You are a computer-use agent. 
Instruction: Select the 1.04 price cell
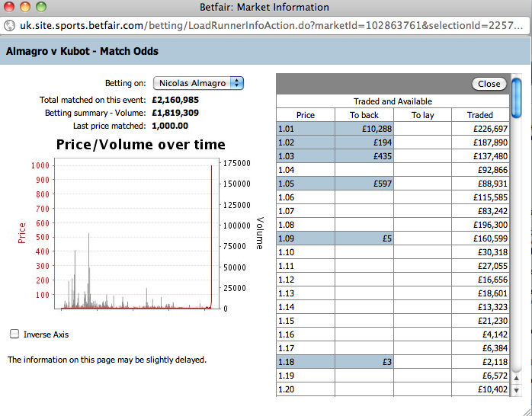[x=306, y=170]
